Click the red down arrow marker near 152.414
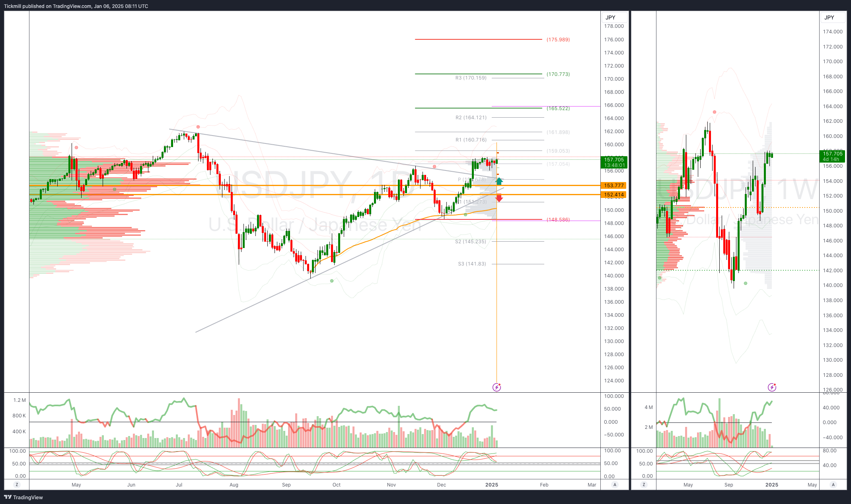The width and height of the screenshot is (851, 504). pos(499,198)
